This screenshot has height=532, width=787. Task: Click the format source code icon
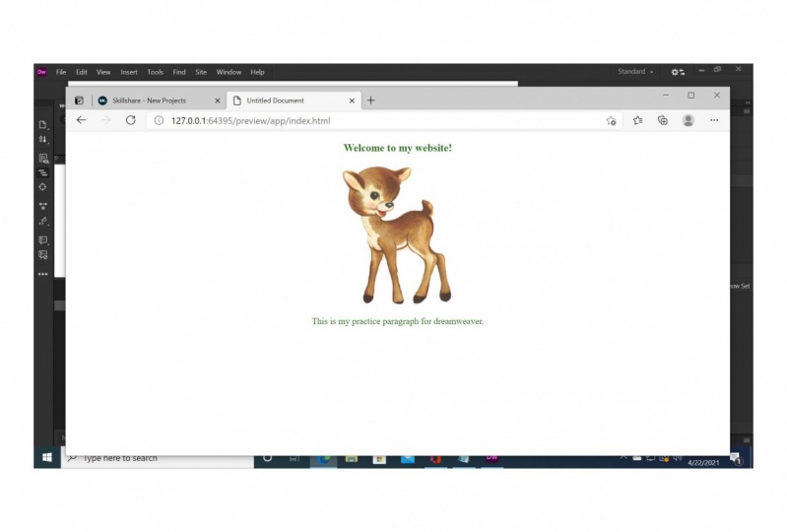(x=43, y=172)
